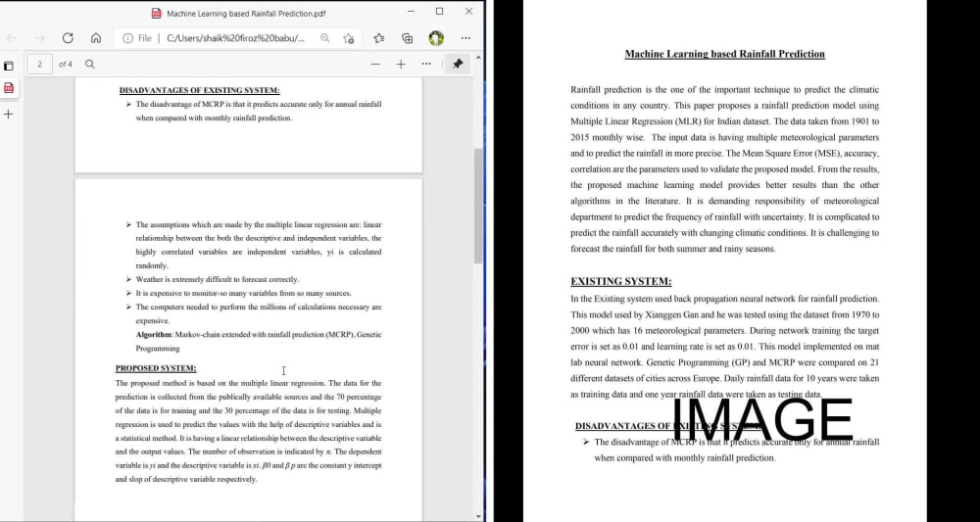Click the PDF file icon in the title bar
The image size is (980, 522).
point(156,13)
